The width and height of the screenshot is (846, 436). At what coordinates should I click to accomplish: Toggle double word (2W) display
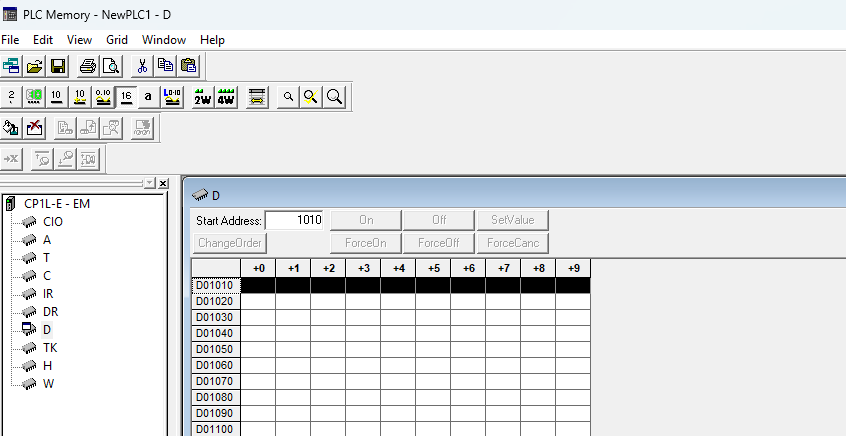pos(203,97)
